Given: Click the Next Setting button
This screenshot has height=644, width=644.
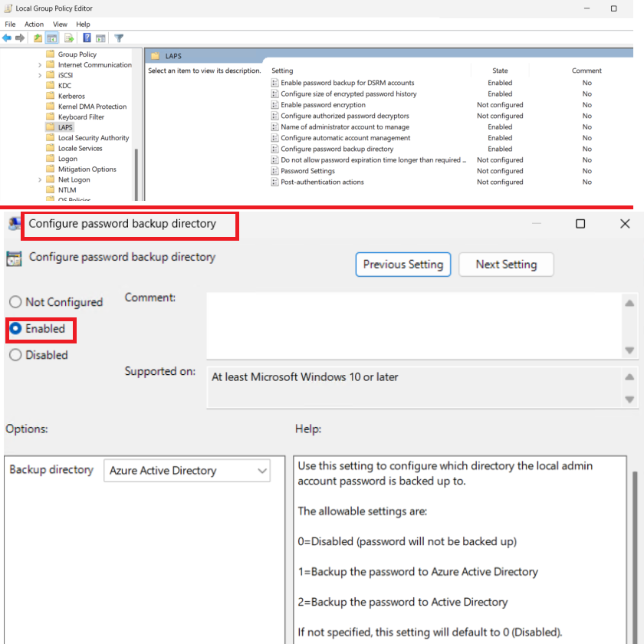Looking at the screenshot, I should (x=506, y=264).
